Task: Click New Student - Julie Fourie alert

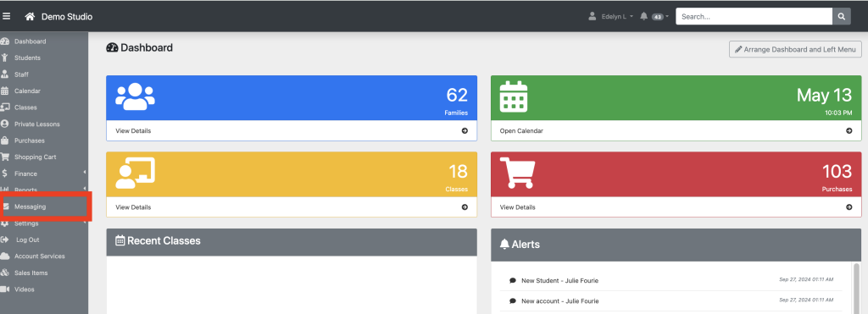Action: [x=559, y=280]
